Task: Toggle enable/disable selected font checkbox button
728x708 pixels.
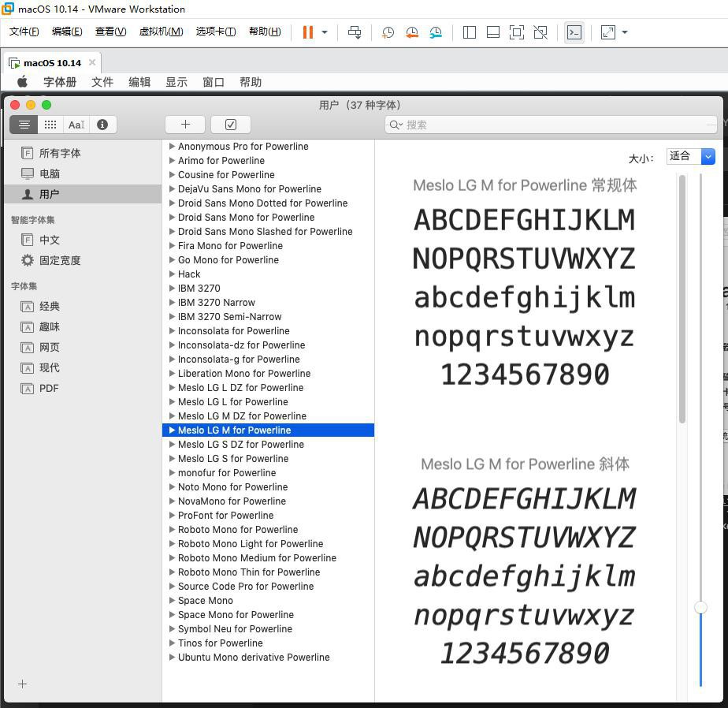Action: coord(231,124)
